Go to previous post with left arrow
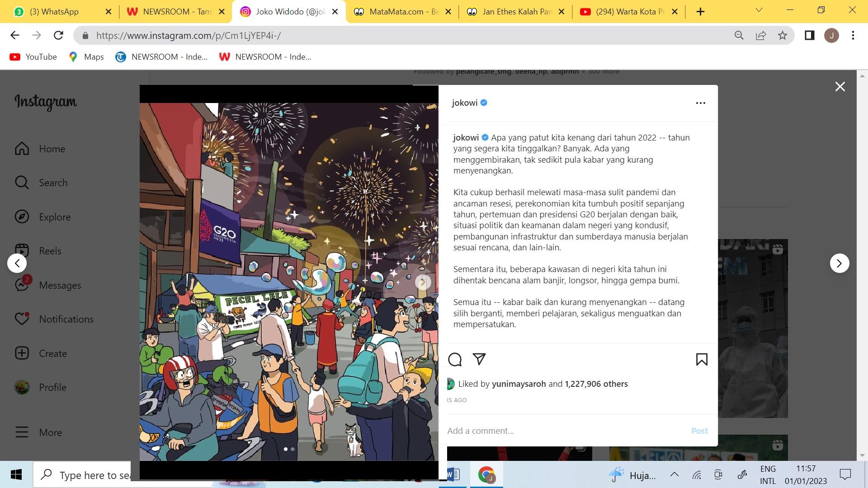This screenshot has height=488, width=868. pyautogui.click(x=17, y=263)
